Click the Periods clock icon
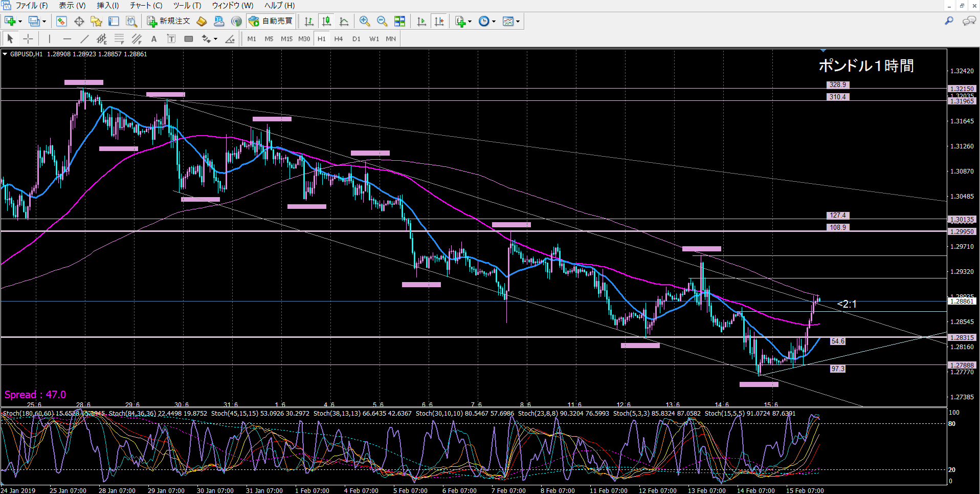The width and height of the screenshot is (980, 494). pos(484,21)
